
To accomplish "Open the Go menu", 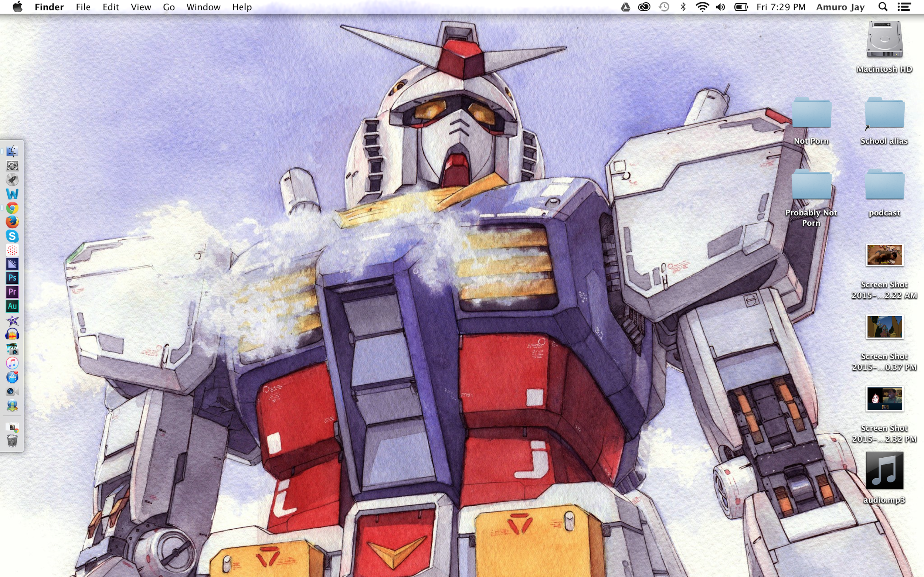I will (x=169, y=7).
